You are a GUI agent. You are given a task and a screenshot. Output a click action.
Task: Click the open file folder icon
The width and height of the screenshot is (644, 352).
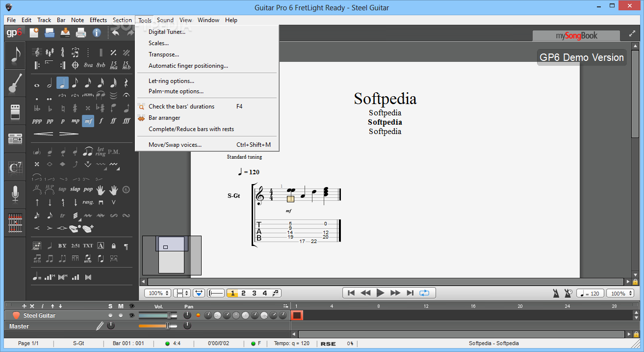coord(50,33)
